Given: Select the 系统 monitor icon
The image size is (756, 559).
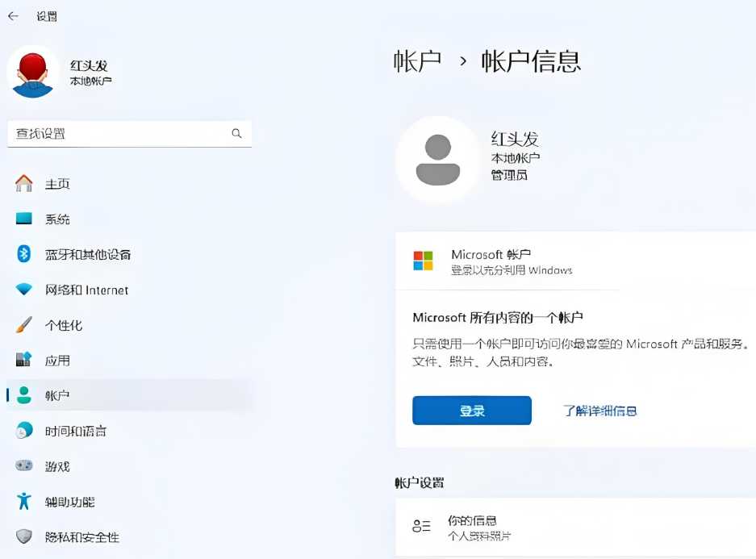Looking at the screenshot, I should pyautogui.click(x=24, y=219).
